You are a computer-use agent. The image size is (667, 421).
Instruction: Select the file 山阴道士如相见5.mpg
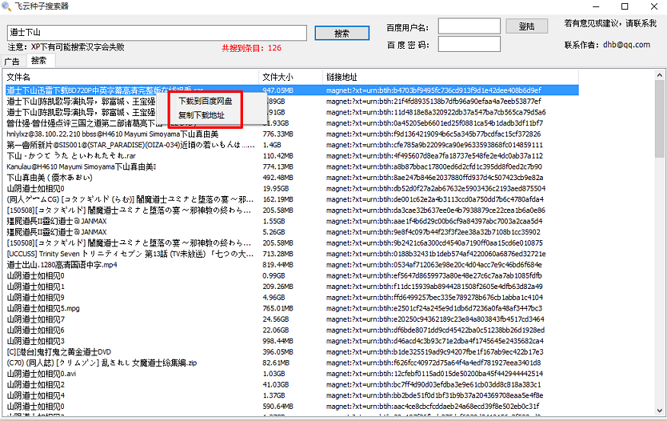[43, 308]
